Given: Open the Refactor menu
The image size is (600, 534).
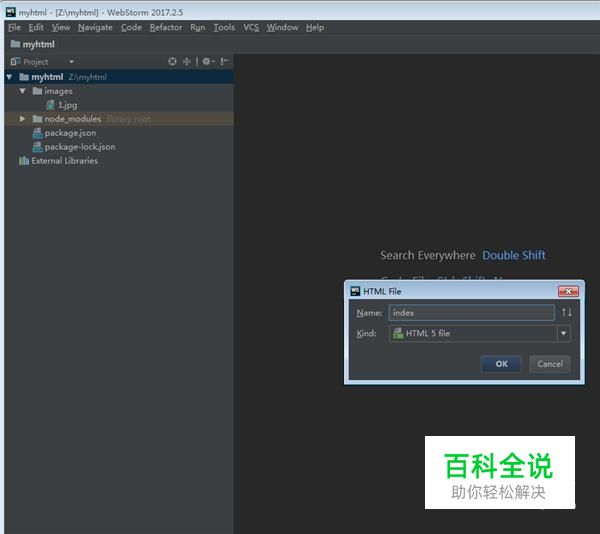Looking at the screenshot, I should (x=166, y=28).
